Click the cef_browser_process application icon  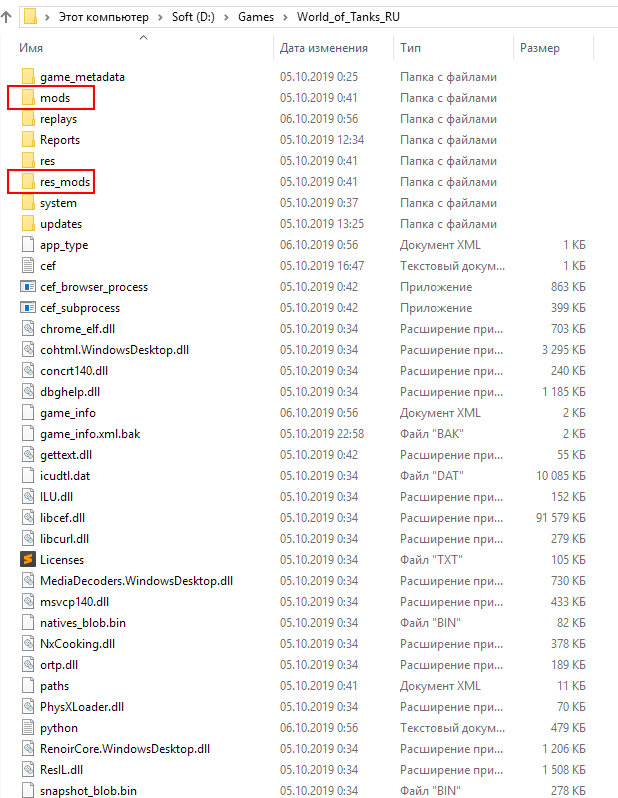pyautogui.click(x=27, y=287)
